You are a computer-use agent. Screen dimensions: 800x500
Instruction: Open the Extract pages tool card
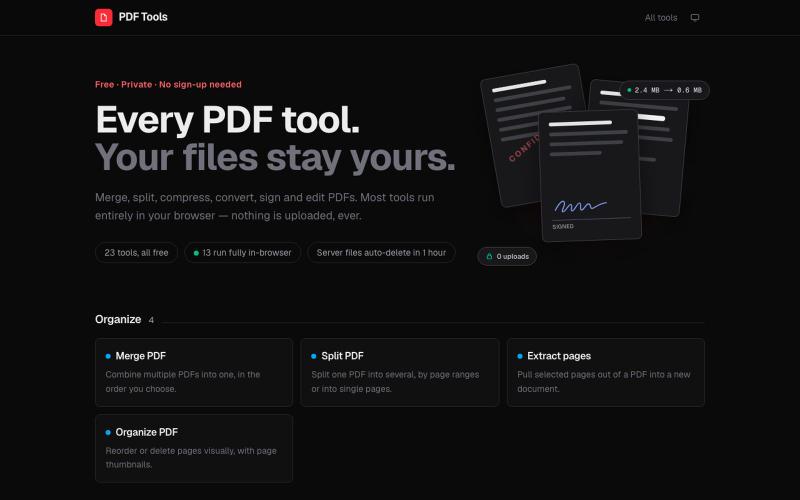[x=606, y=372]
